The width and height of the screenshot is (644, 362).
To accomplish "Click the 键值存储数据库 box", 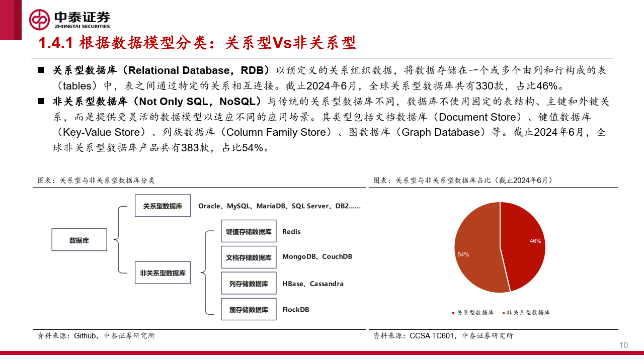I will click(249, 231).
